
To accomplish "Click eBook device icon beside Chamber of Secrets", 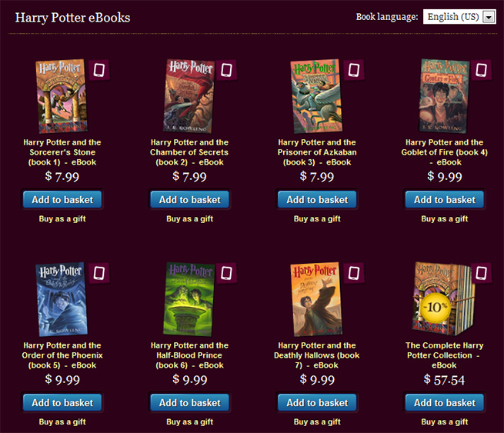I will pyautogui.click(x=226, y=70).
